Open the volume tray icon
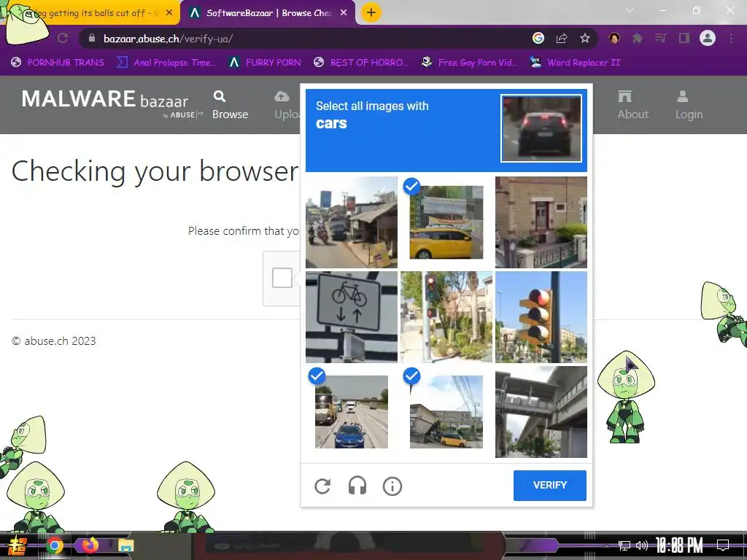This screenshot has width=747, height=560. pos(642,545)
